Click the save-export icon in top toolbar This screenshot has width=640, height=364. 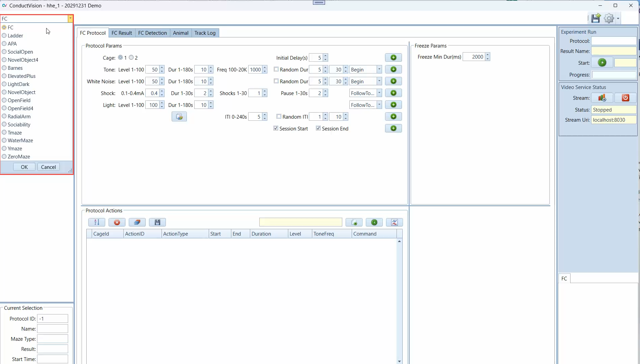[x=596, y=18]
